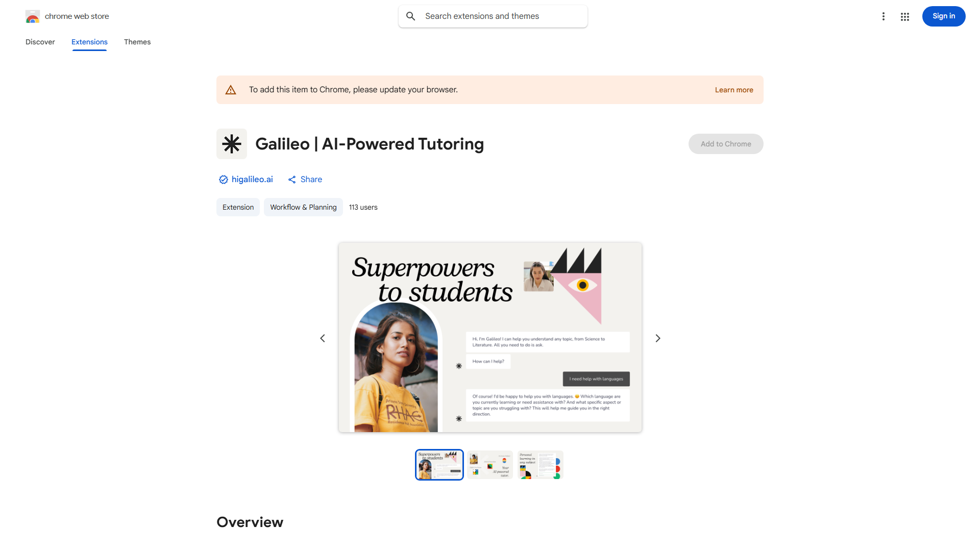The image size is (980, 551).
Task: Switch to the Discover tab
Action: click(x=40, y=42)
